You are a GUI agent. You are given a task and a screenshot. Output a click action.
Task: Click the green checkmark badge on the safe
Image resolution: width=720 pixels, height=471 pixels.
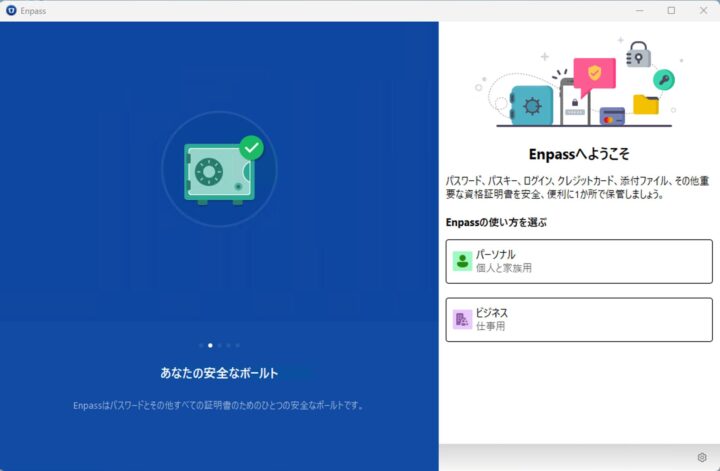pos(251,148)
